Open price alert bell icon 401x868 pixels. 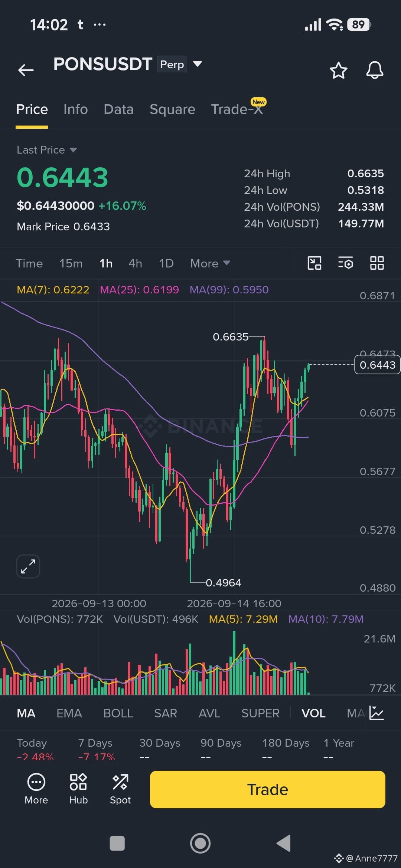[375, 70]
